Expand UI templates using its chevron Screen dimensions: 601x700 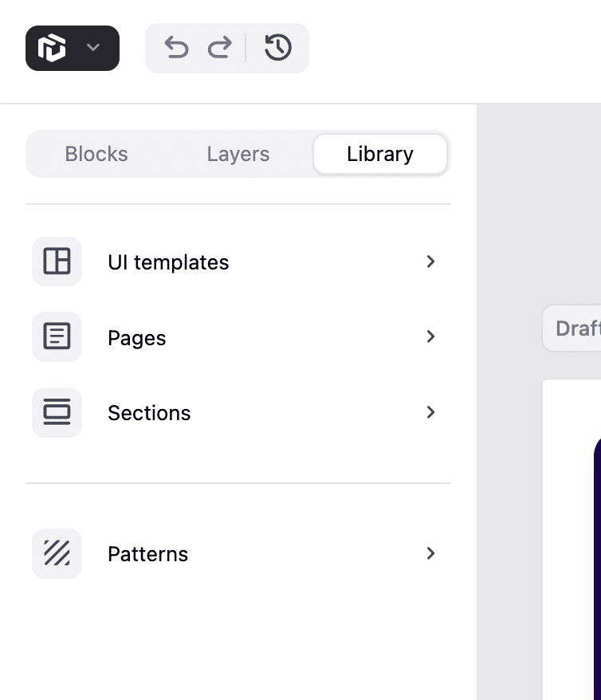pyautogui.click(x=430, y=262)
